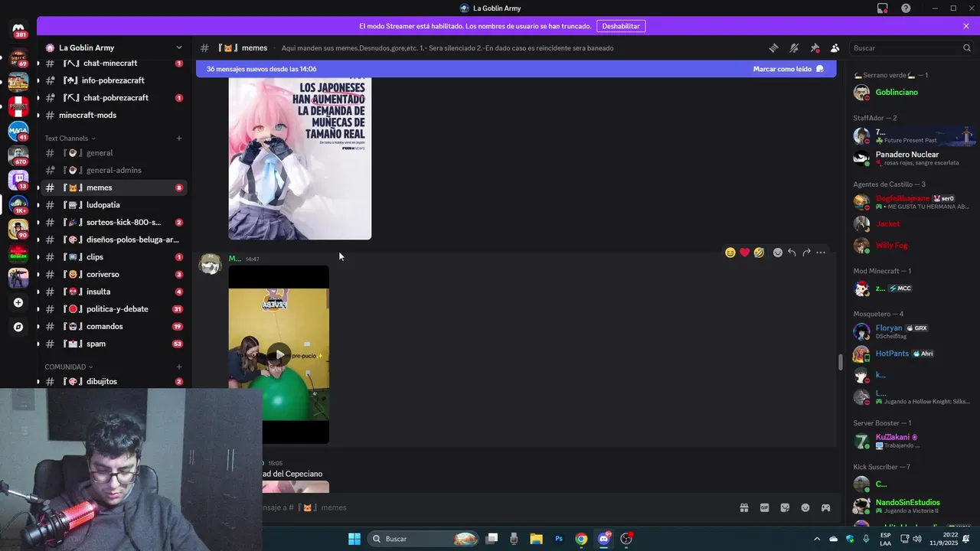This screenshot has height=551, width=980.
Task: Collapse the Text Channels category
Action: (x=70, y=139)
